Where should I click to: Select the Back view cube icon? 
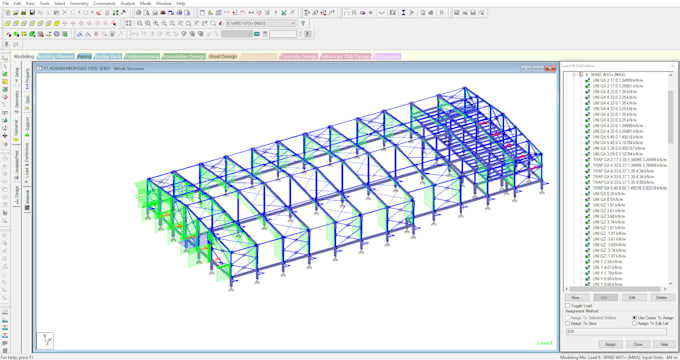click(16, 23)
